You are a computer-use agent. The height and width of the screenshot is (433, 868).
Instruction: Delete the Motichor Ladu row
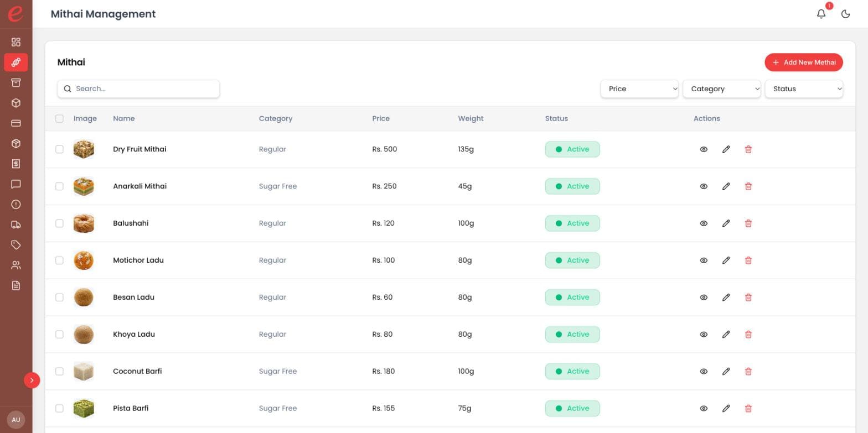pyautogui.click(x=748, y=260)
